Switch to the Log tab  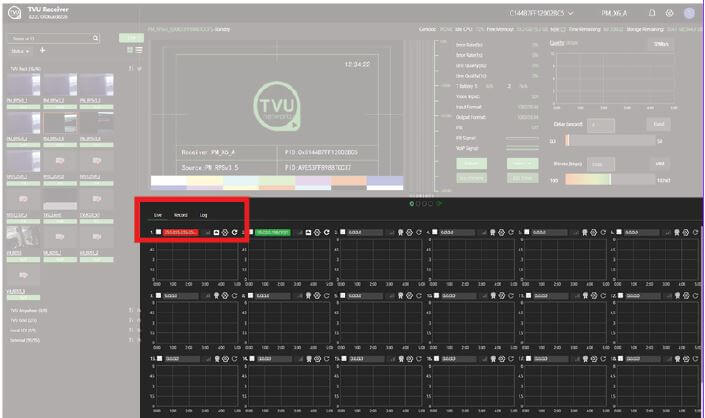(204, 215)
